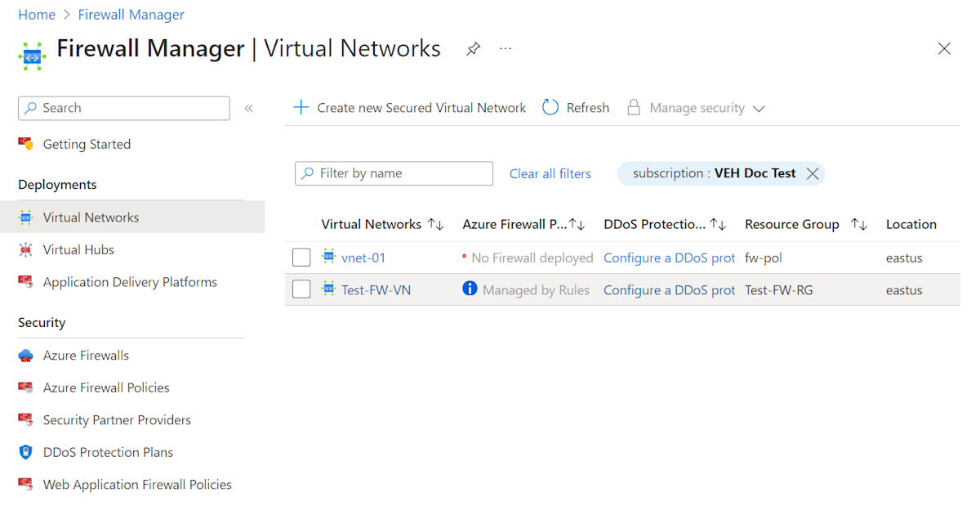Screen dimensions: 980x506
Task: Click the Azure Firewalls cloud icon
Action: click(x=26, y=356)
